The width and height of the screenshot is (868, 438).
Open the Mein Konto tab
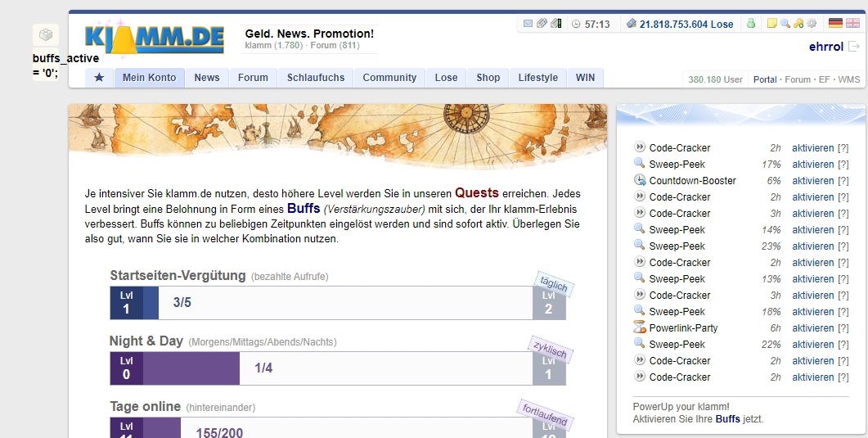(x=149, y=78)
